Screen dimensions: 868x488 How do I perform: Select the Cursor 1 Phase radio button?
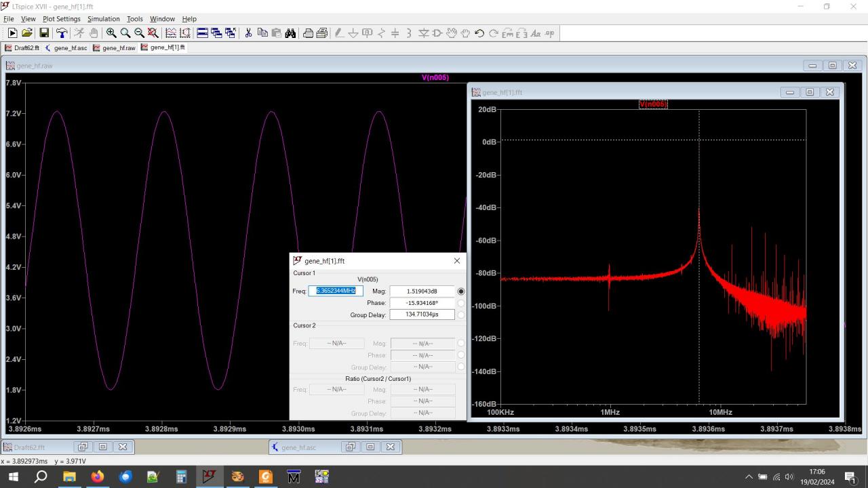point(461,303)
